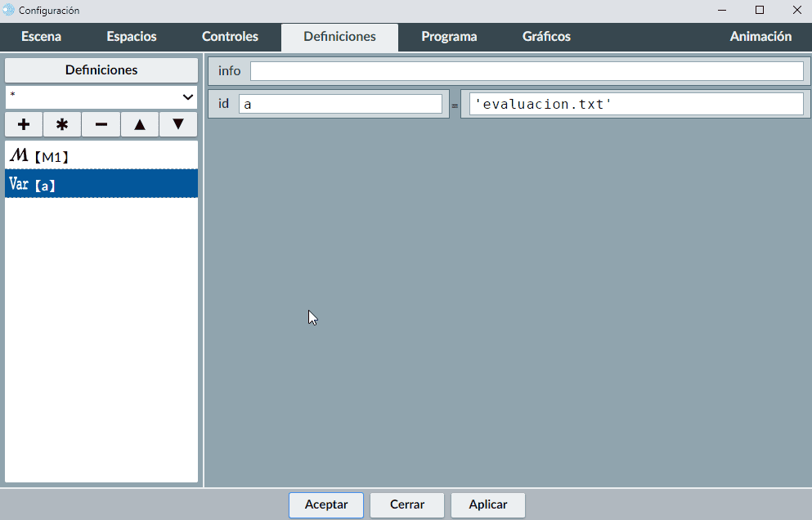Select the M1 matrix definition
Viewport: 812px width, 520px height.
click(101, 155)
